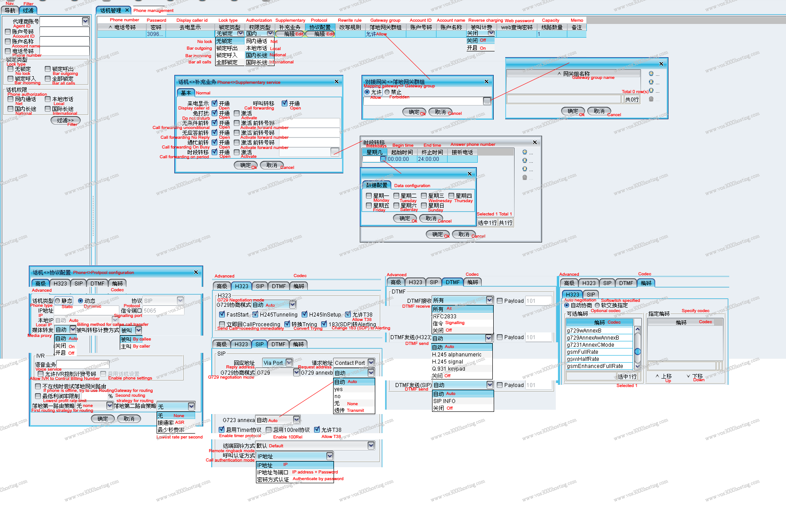Open the 基本 Normal tab in the supplementary dialog

click(x=186, y=93)
